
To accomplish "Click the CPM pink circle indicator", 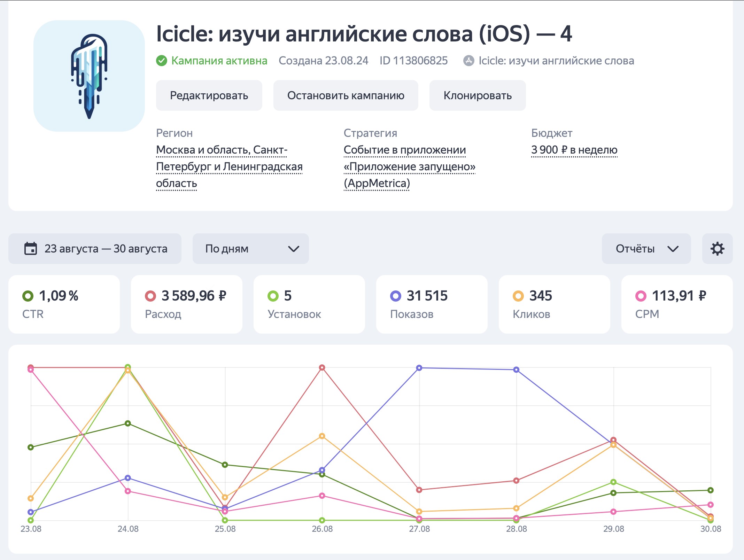I will [641, 296].
